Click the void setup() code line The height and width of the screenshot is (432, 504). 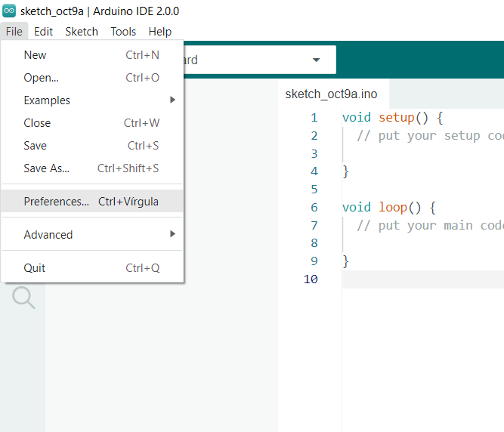click(x=392, y=118)
